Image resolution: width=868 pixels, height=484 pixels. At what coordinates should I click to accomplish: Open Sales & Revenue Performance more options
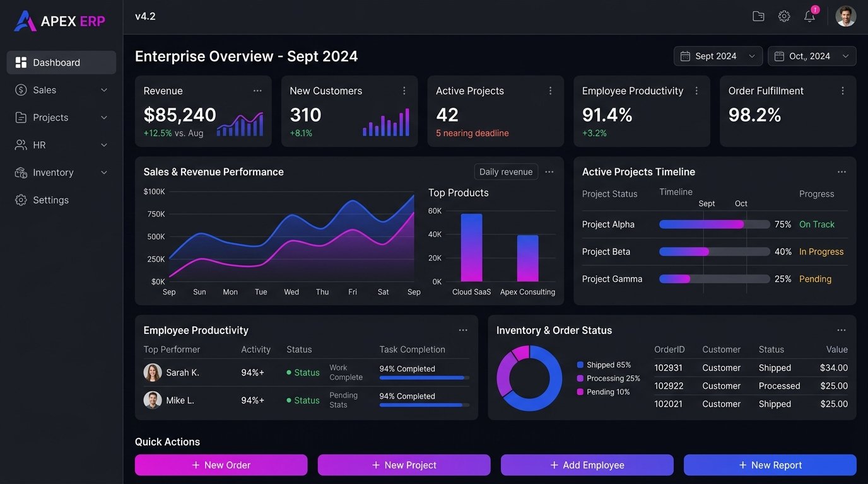pyautogui.click(x=549, y=172)
